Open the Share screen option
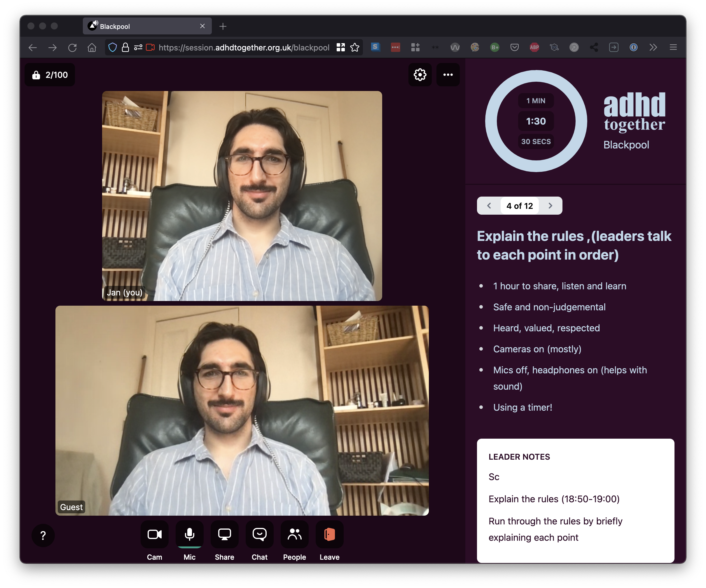Screen dimensions: 706x588 point(224,535)
